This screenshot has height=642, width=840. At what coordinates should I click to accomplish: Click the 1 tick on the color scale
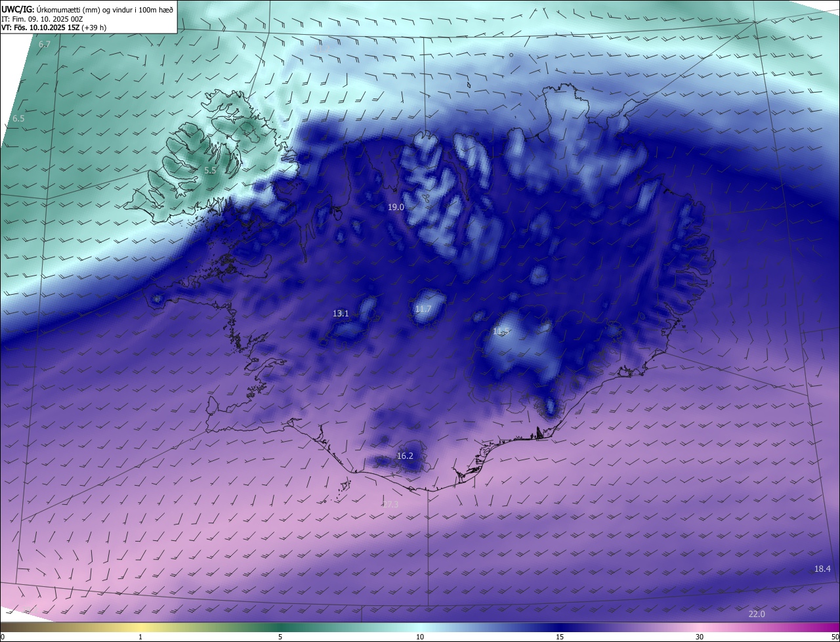(140, 637)
